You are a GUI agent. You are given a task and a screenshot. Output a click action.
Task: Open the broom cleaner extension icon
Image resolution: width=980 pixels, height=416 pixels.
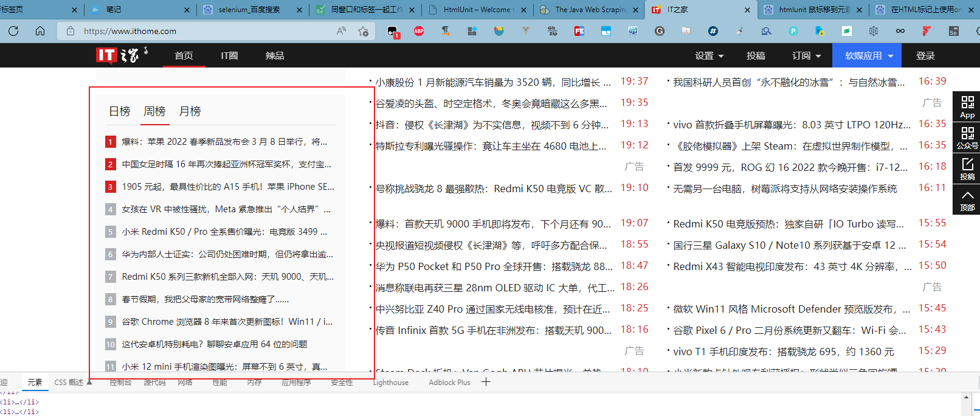point(740,31)
